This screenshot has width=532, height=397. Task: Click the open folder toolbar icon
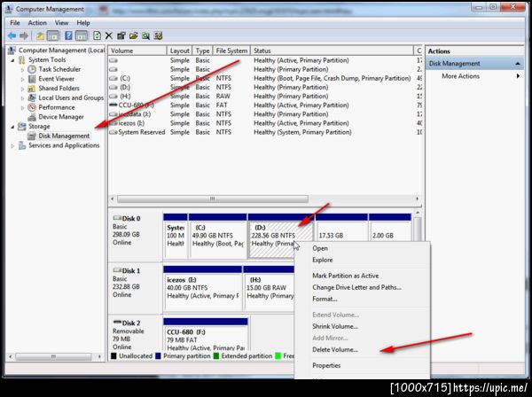[x=133, y=35]
